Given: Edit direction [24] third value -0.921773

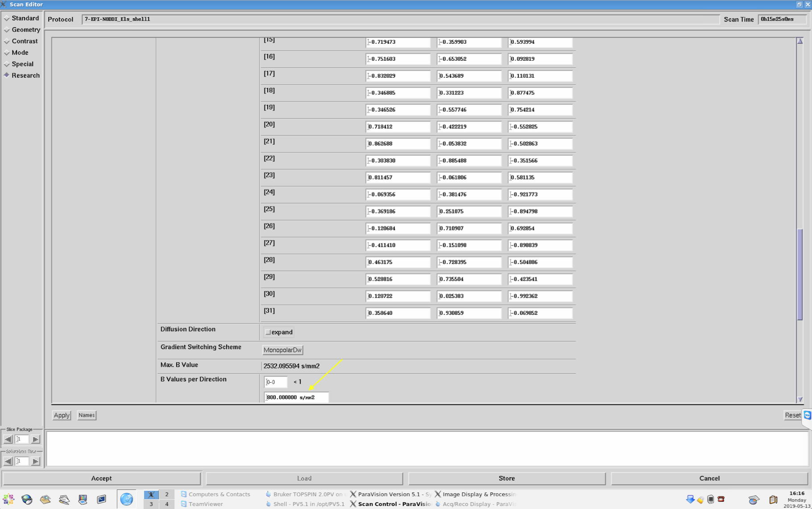Looking at the screenshot, I should pos(540,195).
